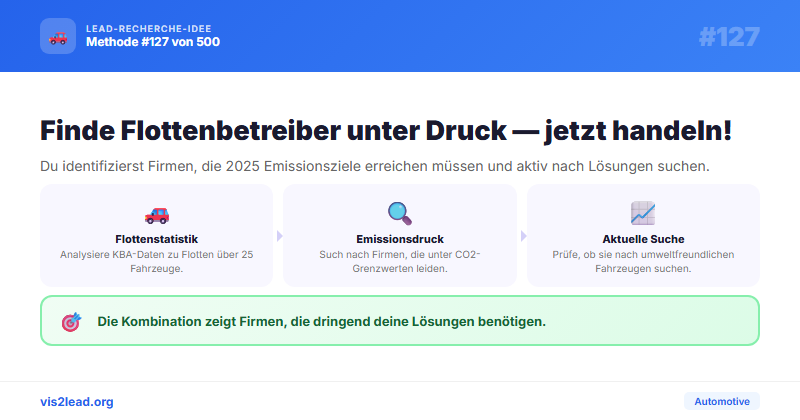
Task: Select the Flottenstatistik card heading
Action: coord(157,239)
